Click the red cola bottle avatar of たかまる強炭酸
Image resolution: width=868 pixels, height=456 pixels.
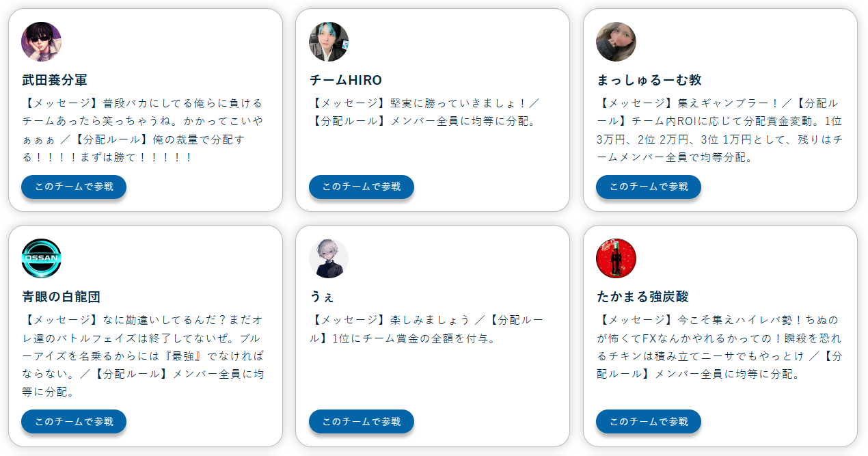tap(616, 258)
